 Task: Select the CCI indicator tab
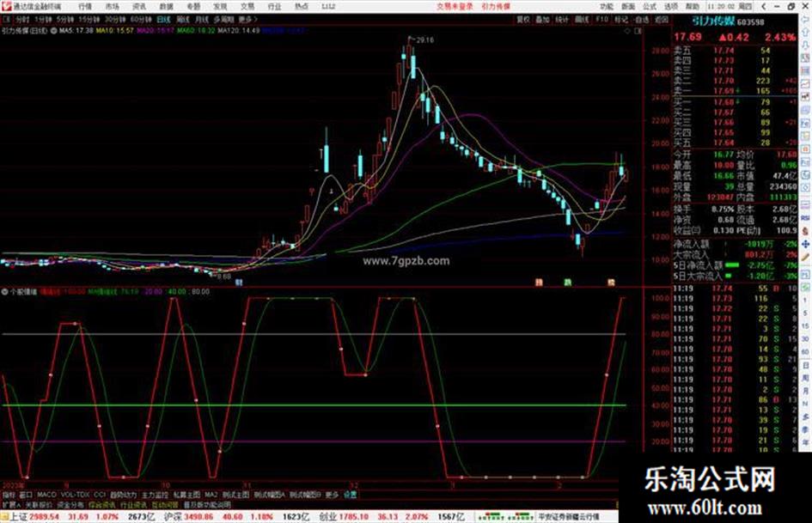100,495
